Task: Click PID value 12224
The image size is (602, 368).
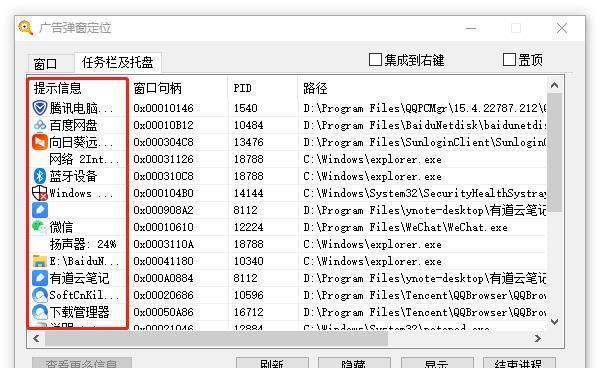Action: [x=248, y=227]
